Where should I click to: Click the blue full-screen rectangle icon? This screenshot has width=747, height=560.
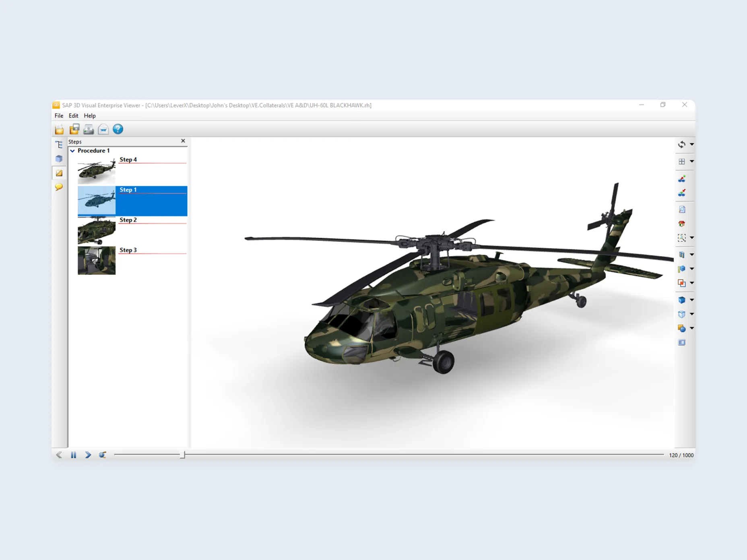[x=682, y=343]
